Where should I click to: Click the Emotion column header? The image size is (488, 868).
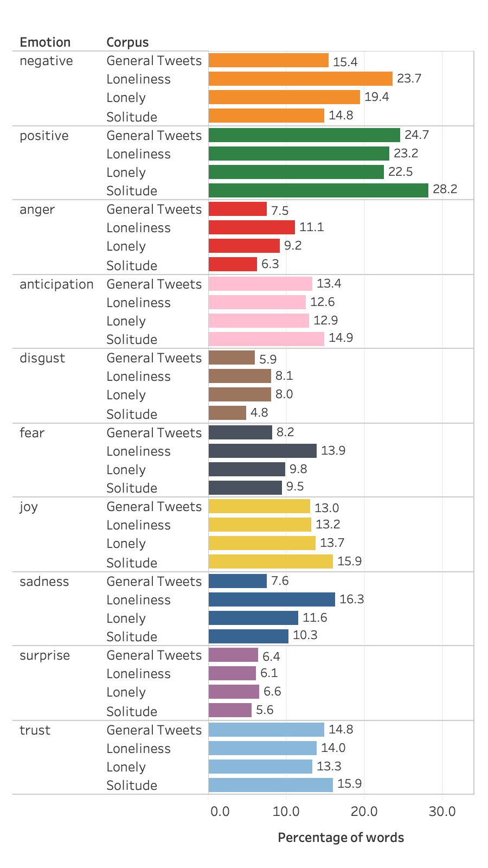(x=45, y=42)
